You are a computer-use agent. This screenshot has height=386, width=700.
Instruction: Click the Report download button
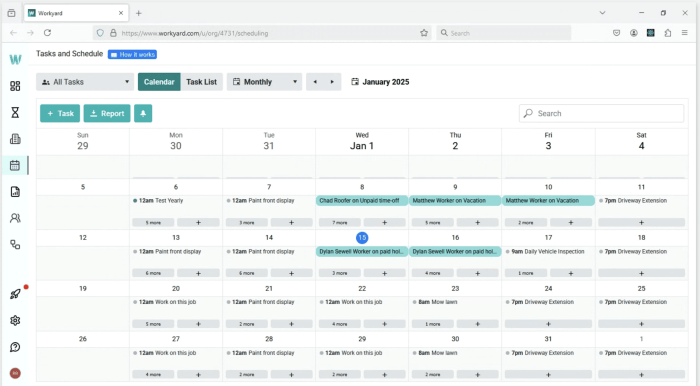point(107,113)
